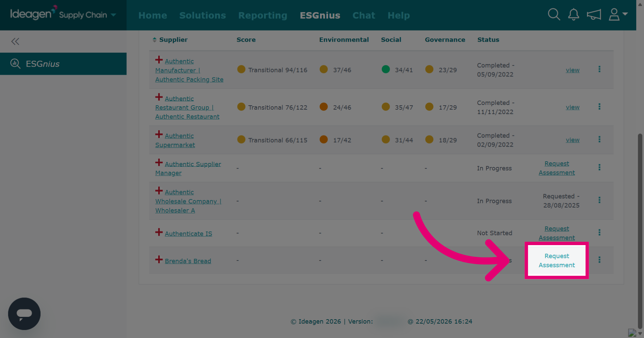Open the Solutions menu

[x=203, y=15]
